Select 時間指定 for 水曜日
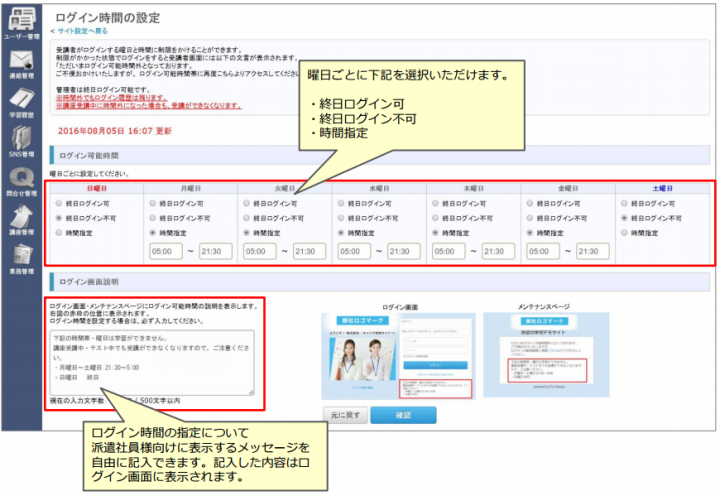Screen dimensions: 720x496 click(x=341, y=232)
